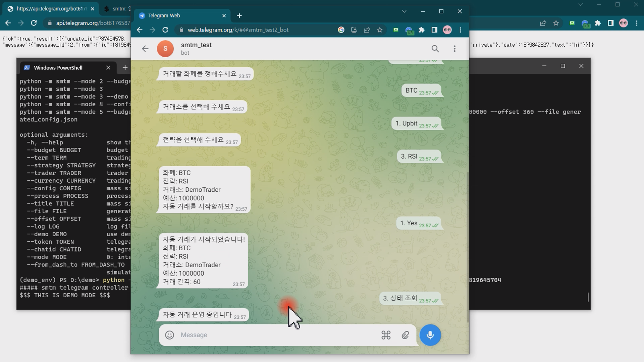Viewport: 644px width, 362px height.
Task: Open the Chrome profile avatar menu
Action: 447,30
